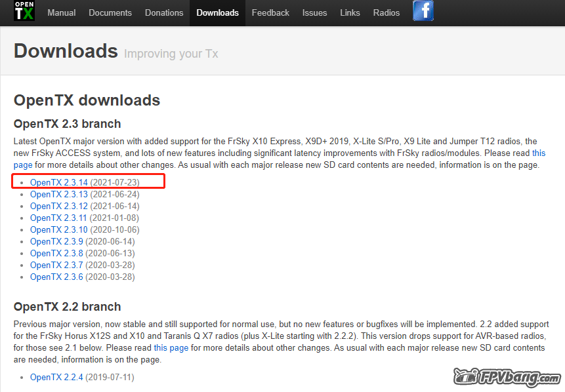The width and height of the screenshot is (565, 392).
Task: Follow "this page" link in 2.3 branch description
Action: (x=539, y=153)
